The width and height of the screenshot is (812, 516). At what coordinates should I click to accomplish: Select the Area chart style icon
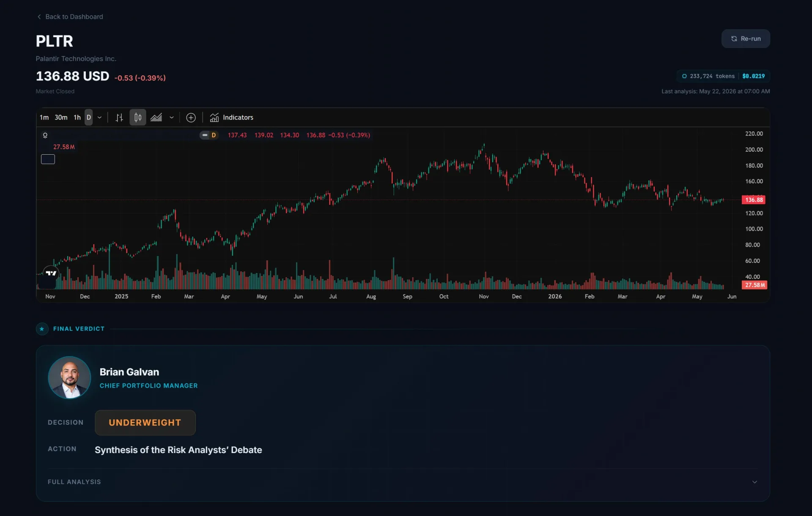(x=156, y=117)
